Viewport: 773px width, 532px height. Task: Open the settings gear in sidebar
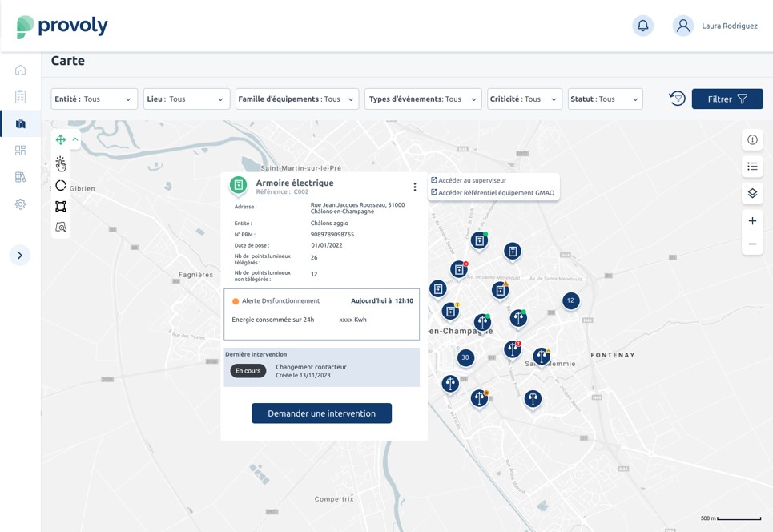click(20, 204)
